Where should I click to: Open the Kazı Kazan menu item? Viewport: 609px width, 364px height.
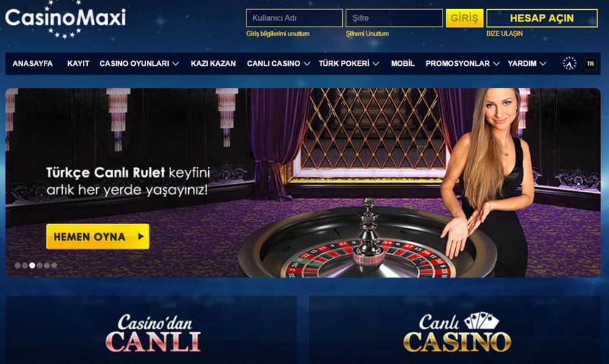tap(213, 63)
